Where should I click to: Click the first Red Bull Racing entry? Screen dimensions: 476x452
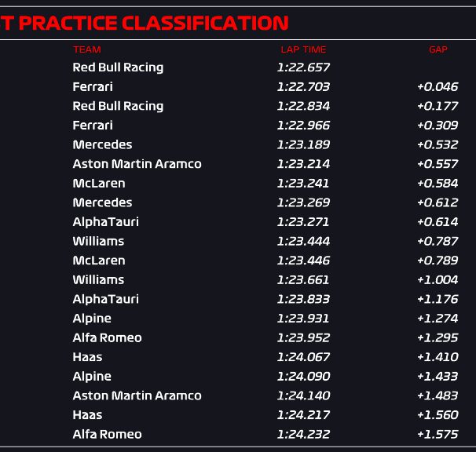(118, 67)
